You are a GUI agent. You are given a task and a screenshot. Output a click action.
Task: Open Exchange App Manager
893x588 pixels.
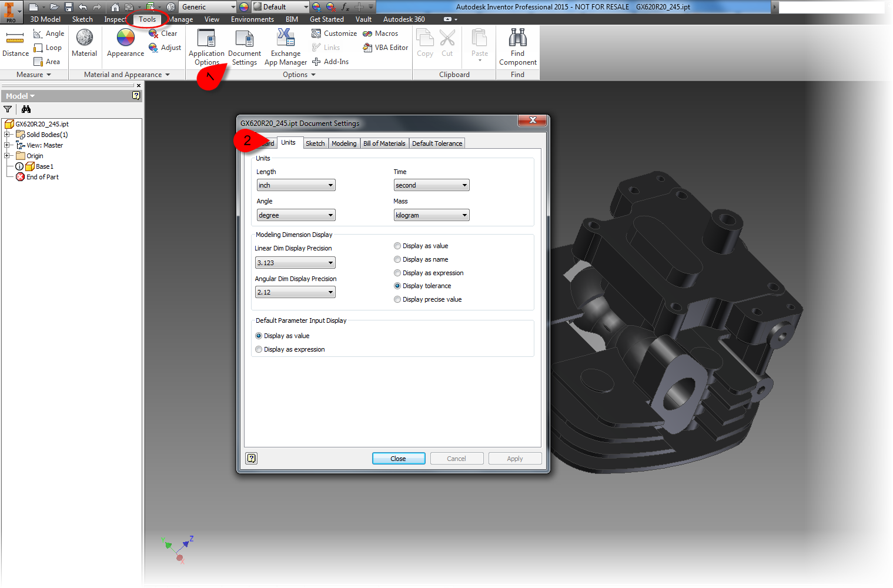click(x=286, y=47)
